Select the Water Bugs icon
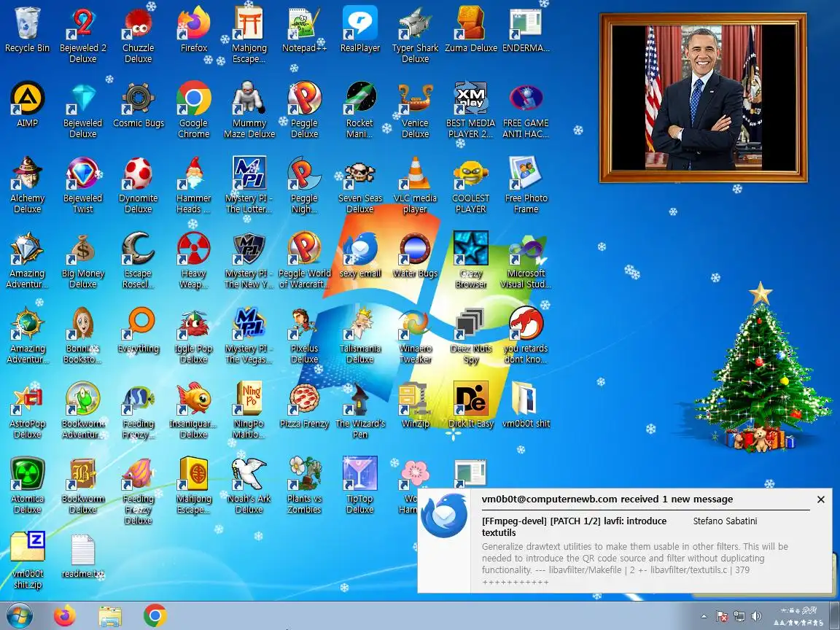 (x=415, y=255)
